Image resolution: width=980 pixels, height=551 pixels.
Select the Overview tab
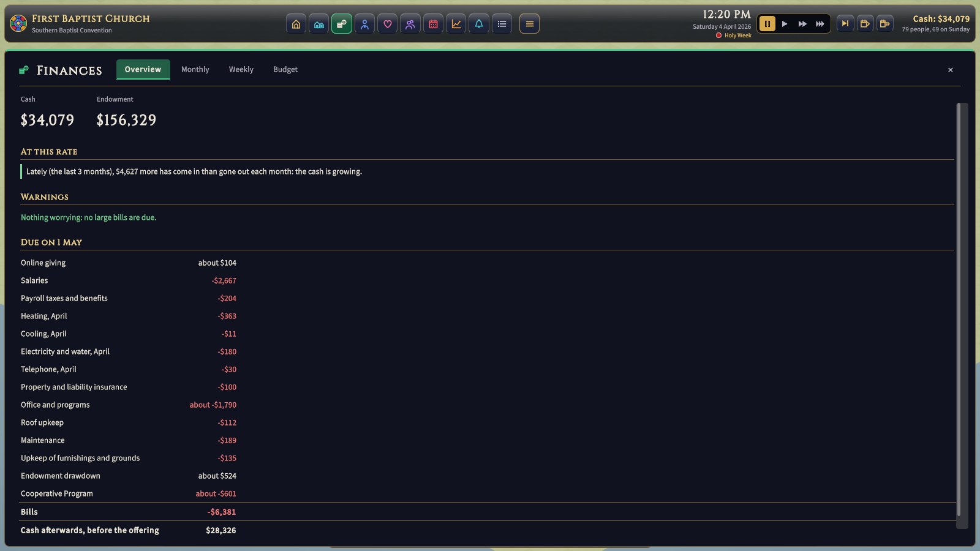click(143, 70)
